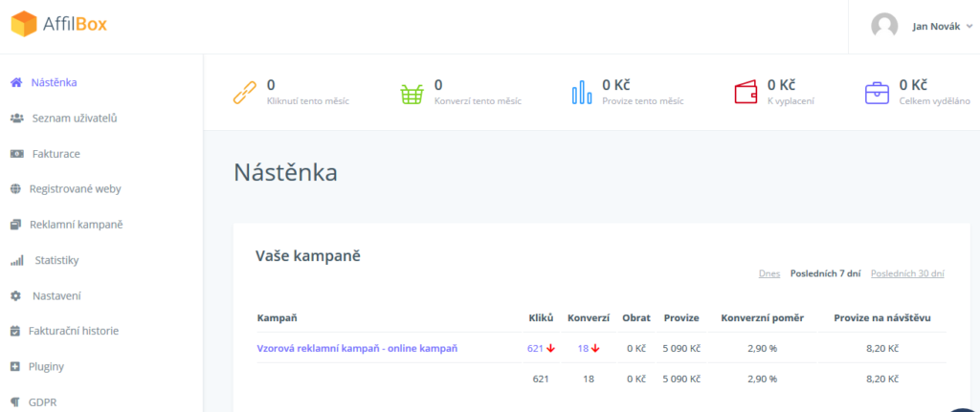
Task: Click the orange link icon for clicks
Action: click(x=244, y=92)
